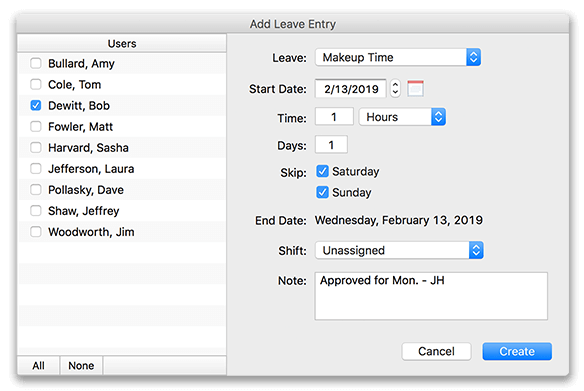This screenshot has height=391, width=584.
Task: Click the Add Leave Entry title bar
Action: click(x=293, y=24)
